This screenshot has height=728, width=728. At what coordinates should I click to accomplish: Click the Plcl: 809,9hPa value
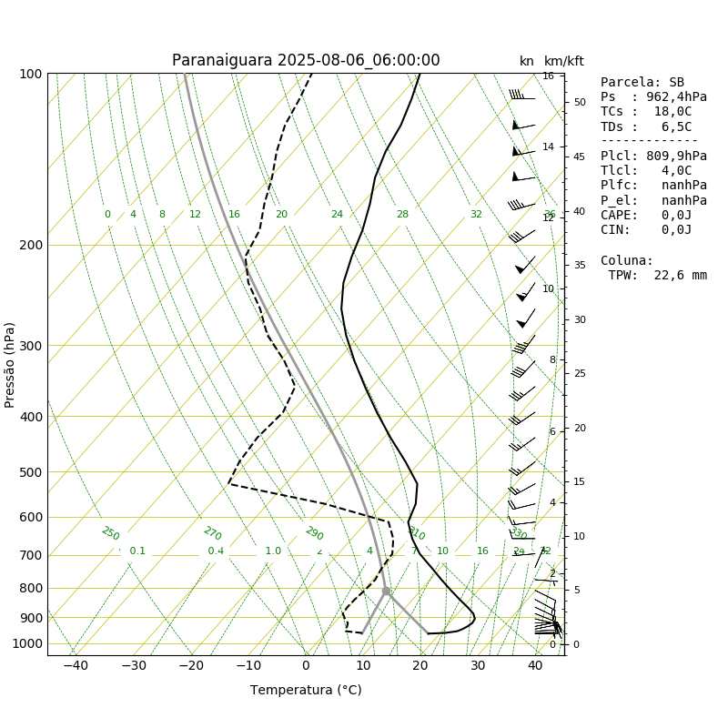(x=653, y=156)
